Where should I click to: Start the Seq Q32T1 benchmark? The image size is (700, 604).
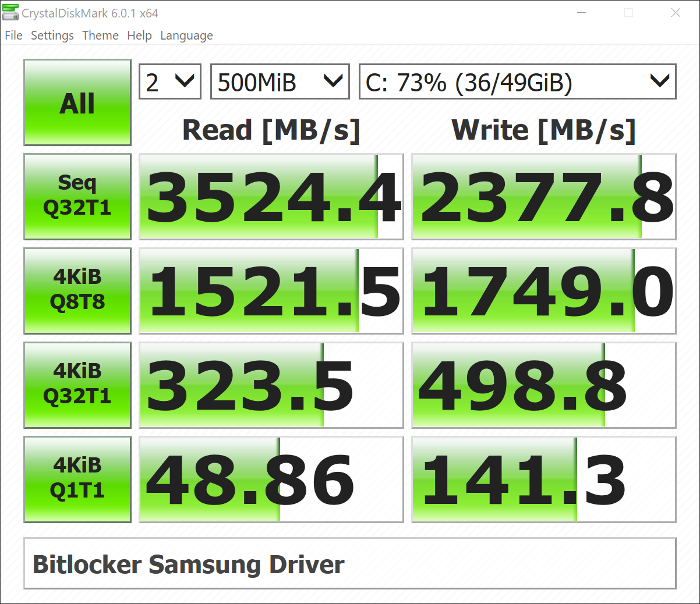click(77, 197)
